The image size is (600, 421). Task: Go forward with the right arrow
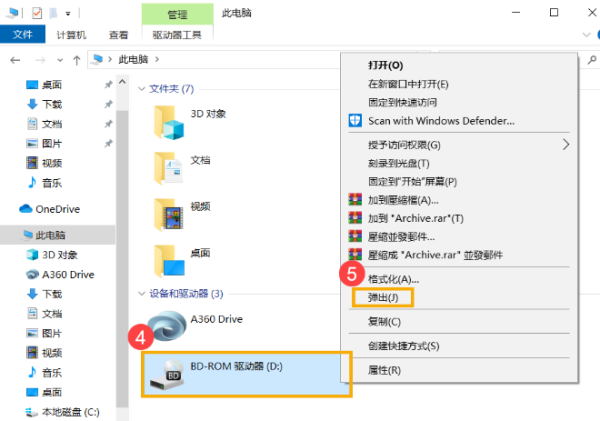[x=40, y=60]
